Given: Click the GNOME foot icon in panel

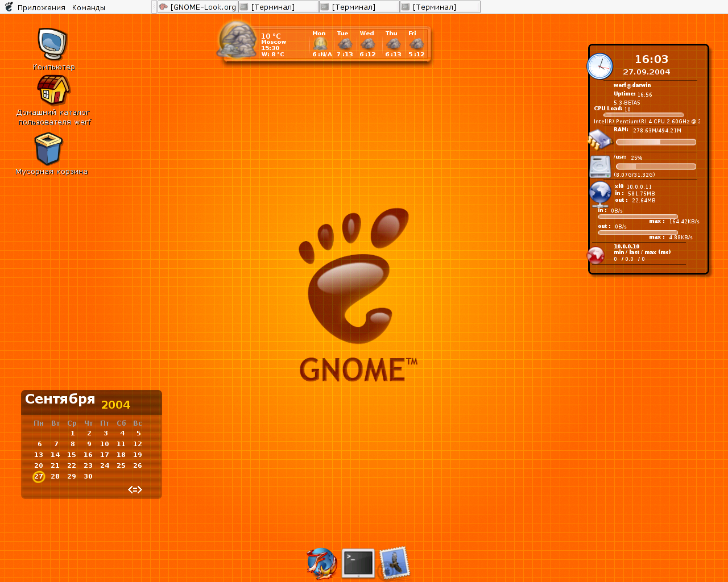Looking at the screenshot, I should [9, 7].
